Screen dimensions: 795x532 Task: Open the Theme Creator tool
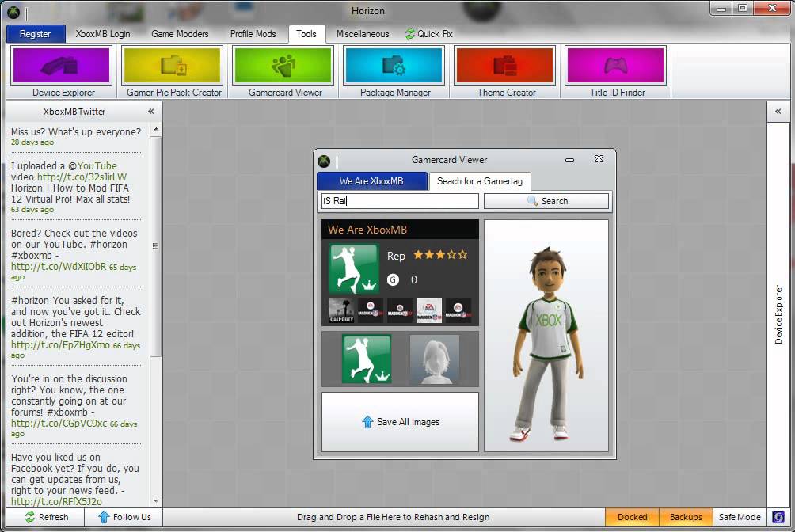click(504, 71)
